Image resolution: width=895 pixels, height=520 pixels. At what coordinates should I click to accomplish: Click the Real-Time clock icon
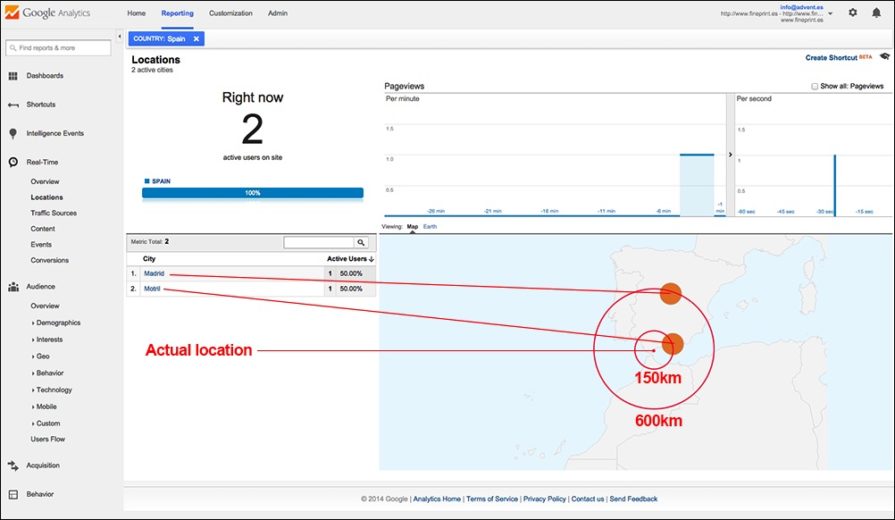[13, 162]
